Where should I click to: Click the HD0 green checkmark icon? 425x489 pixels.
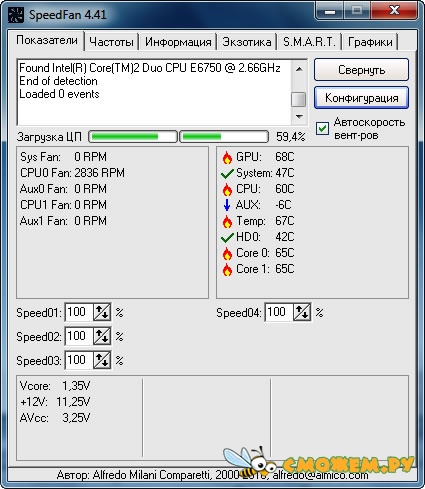227,237
